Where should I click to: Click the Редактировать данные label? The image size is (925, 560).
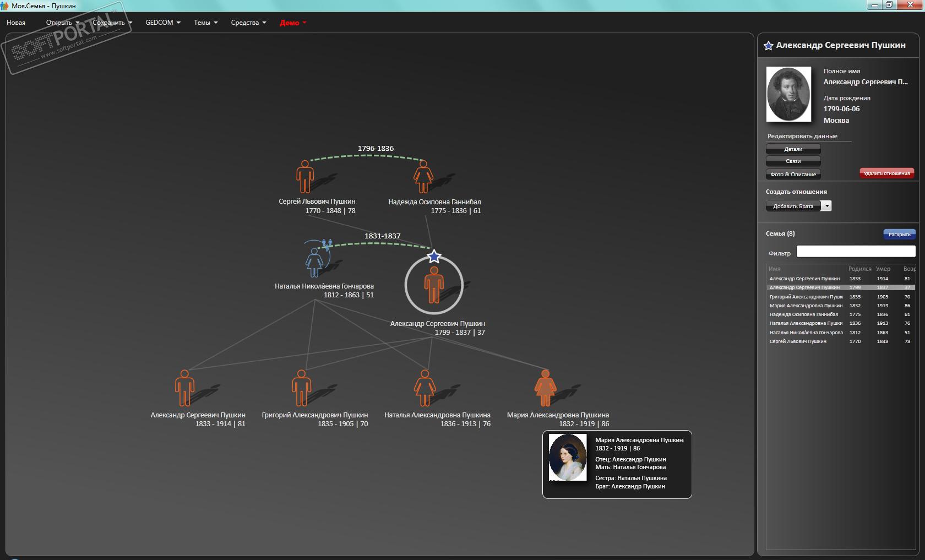[x=802, y=136]
